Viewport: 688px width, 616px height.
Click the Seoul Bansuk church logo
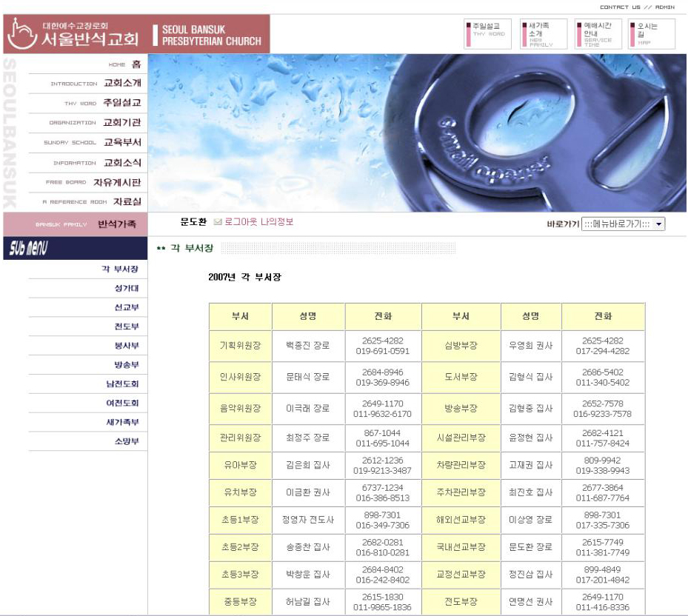[74, 34]
